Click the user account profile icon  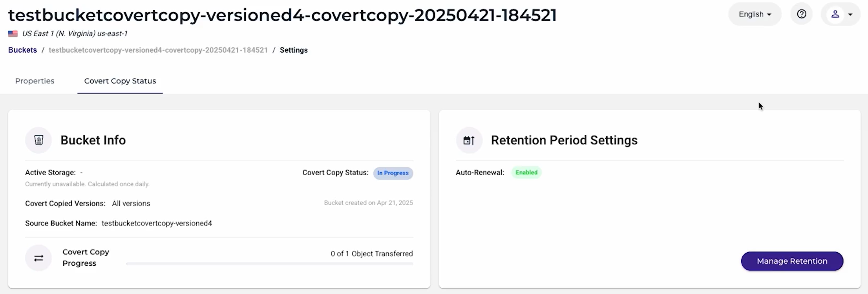click(835, 14)
